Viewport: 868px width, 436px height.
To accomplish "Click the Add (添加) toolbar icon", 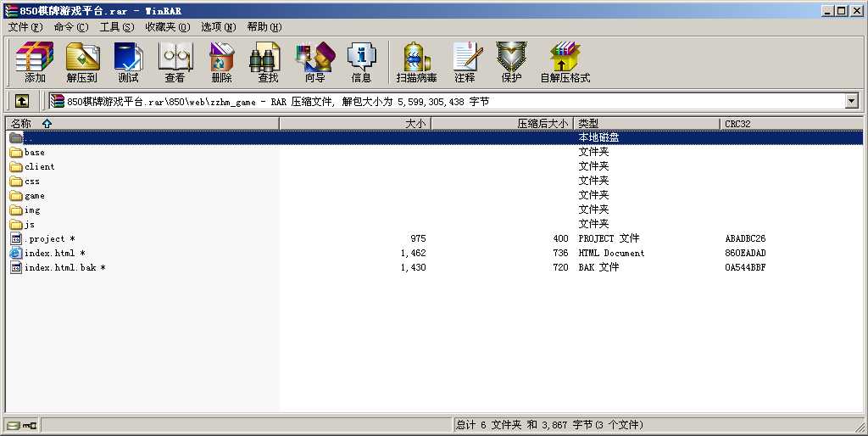I will (x=34, y=62).
